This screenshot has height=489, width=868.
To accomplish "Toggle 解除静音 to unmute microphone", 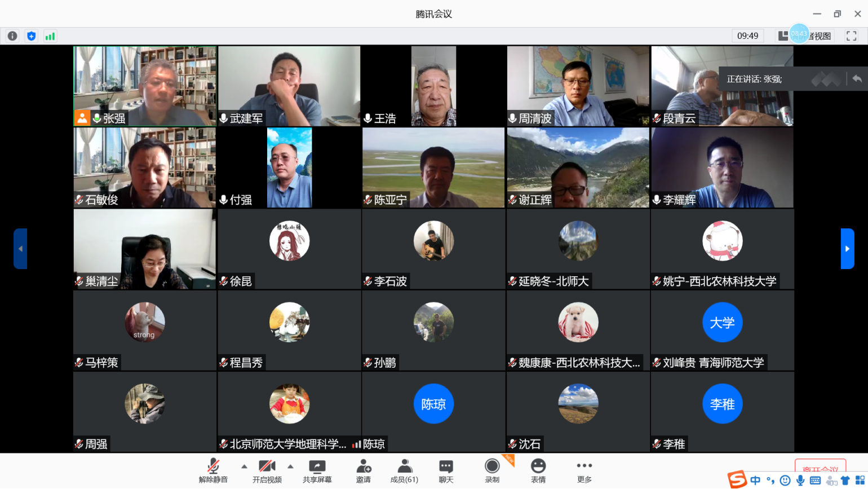I will (213, 470).
